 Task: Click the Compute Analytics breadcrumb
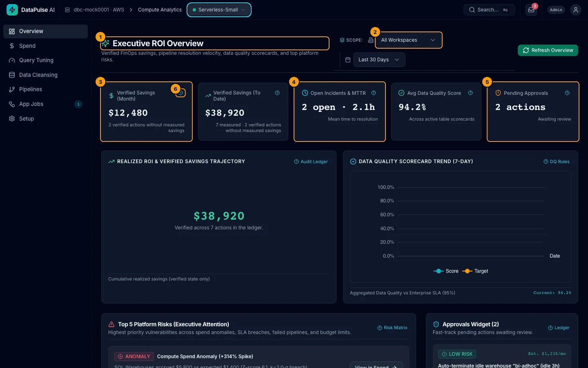pyautogui.click(x=160, y=10)
